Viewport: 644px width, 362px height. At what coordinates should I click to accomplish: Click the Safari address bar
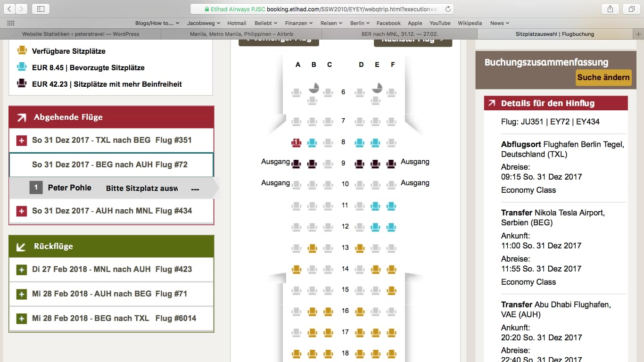click(x=322, y=9)
